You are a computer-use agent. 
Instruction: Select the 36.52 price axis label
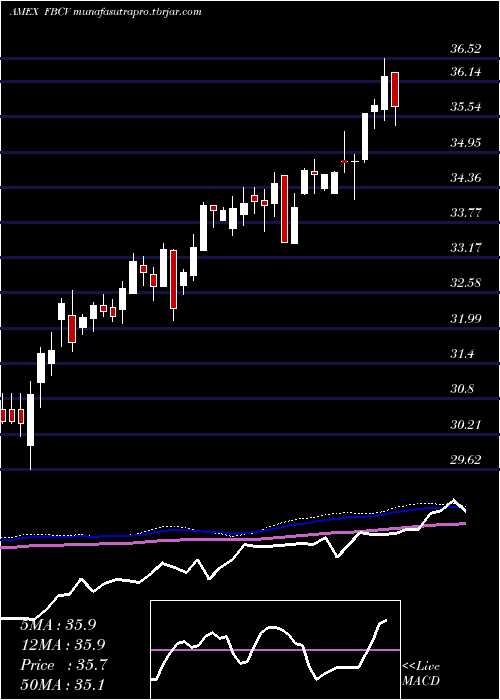tap(466, 49)
